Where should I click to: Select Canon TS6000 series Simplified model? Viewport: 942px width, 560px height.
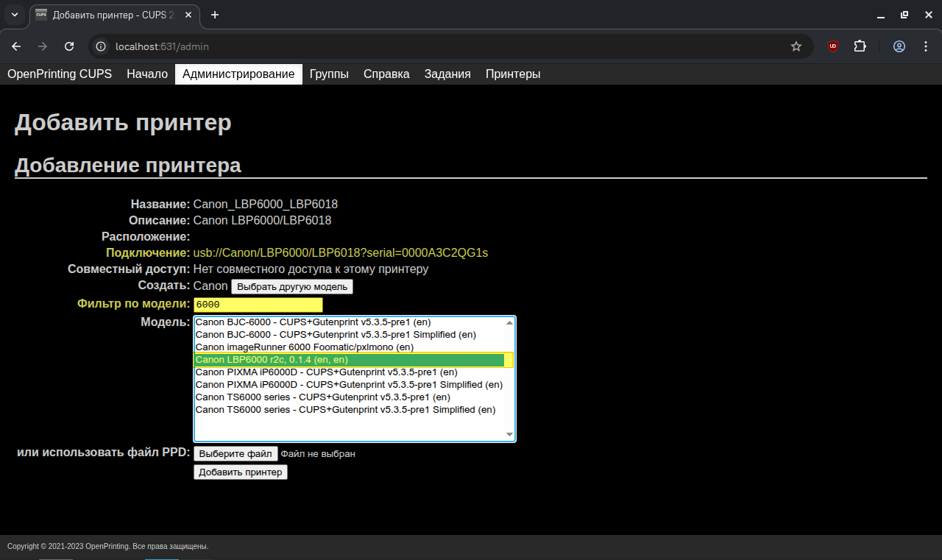coord(350,410)
